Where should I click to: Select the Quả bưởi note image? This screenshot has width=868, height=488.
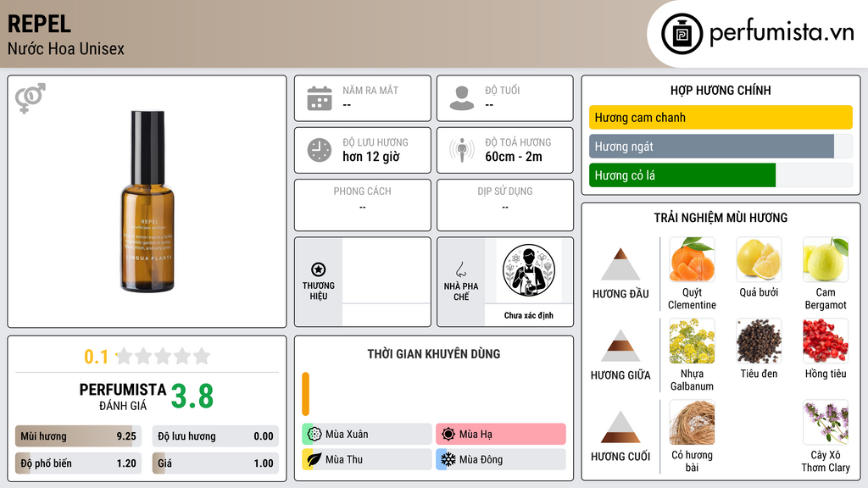pos(759,259)
